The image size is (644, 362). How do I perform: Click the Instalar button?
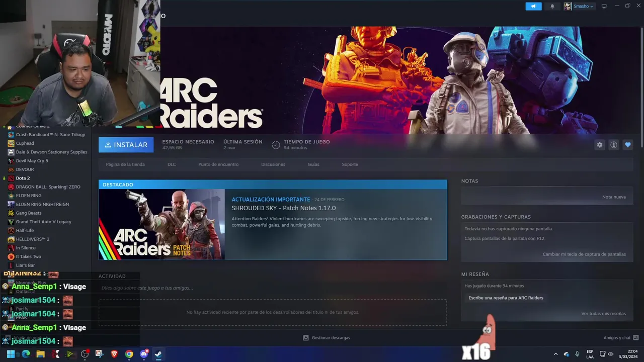(x=126, y=145)
